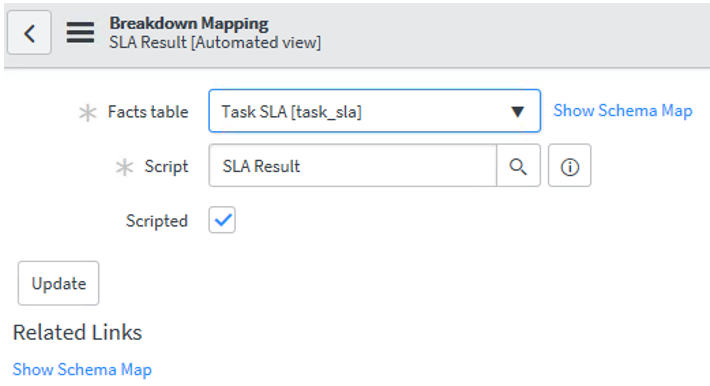Click into the Script reference input field
The height and width of the screenshot is (386, 710).
coord(352,166)
